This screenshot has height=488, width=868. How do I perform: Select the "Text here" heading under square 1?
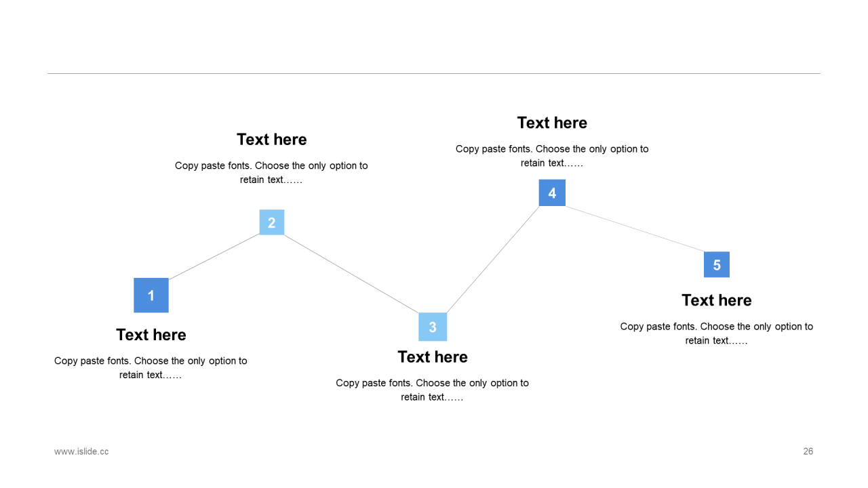151,335
